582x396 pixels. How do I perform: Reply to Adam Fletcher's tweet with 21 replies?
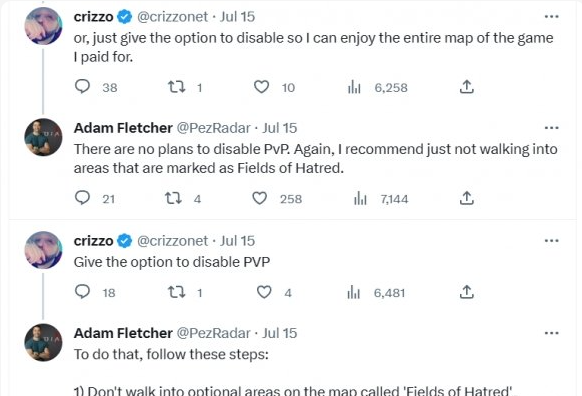click(82, 198)
